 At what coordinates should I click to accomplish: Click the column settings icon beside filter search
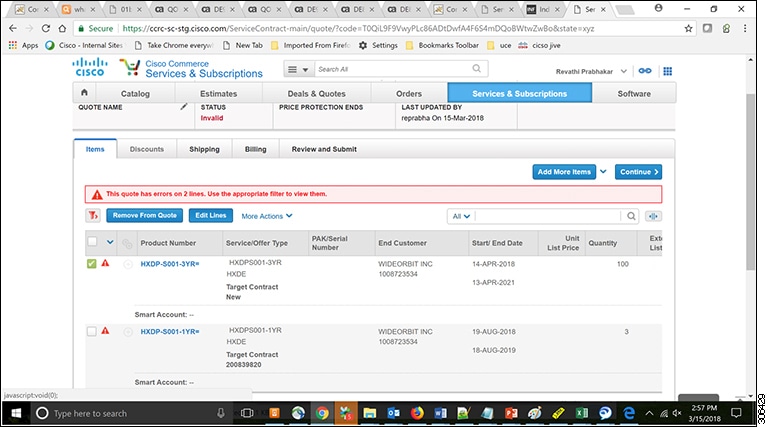(653, 216)
